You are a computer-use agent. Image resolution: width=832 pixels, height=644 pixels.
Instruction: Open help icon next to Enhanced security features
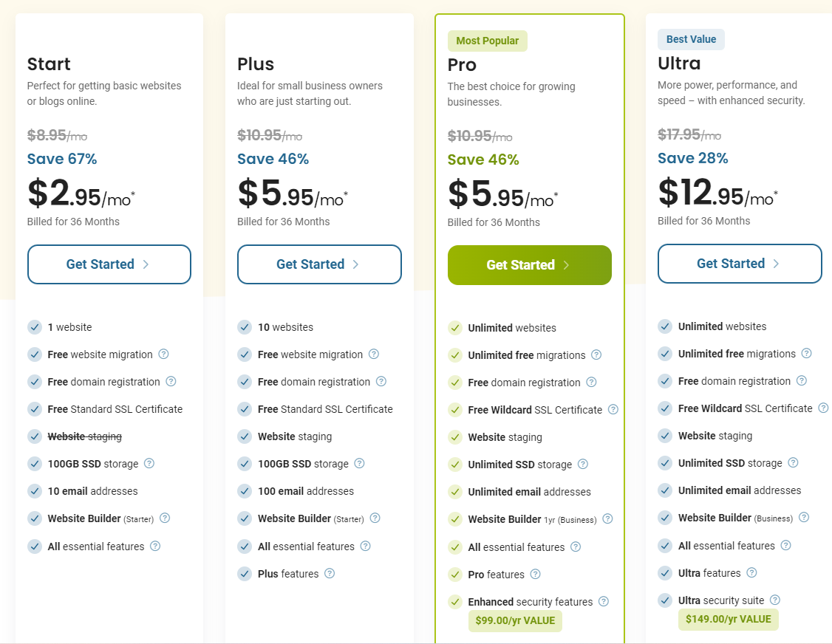coord(604,602)
